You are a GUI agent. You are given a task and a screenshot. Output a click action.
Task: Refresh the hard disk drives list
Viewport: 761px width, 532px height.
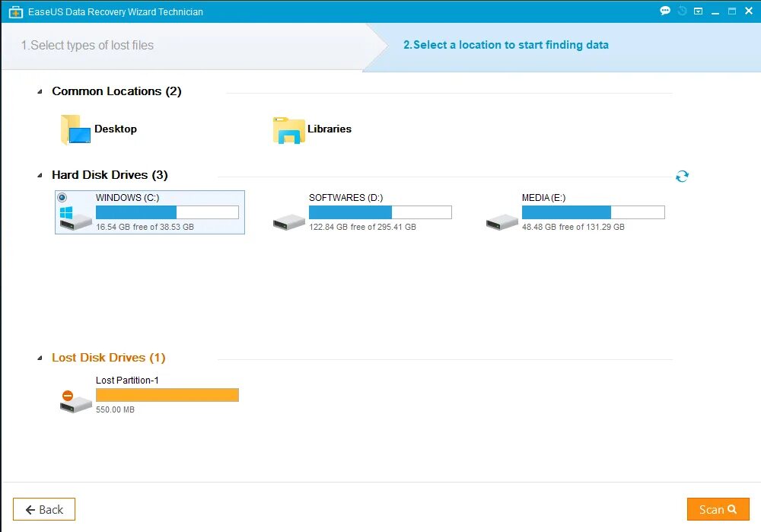682,177
